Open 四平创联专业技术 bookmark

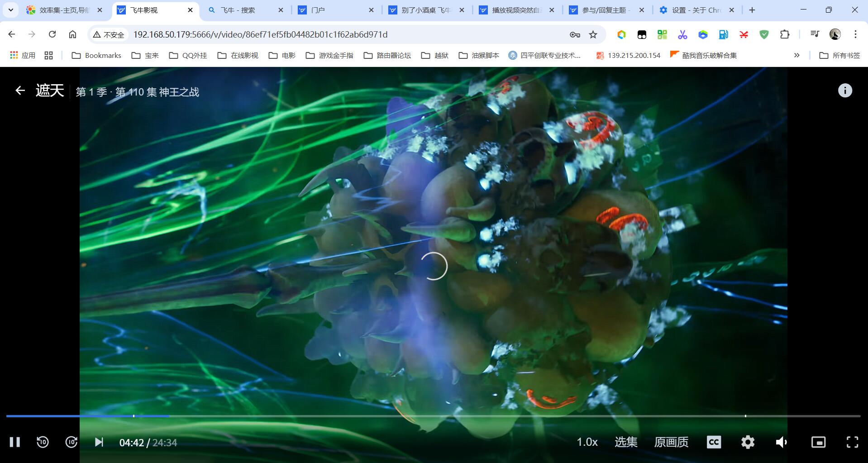click(x=544, y=55)
